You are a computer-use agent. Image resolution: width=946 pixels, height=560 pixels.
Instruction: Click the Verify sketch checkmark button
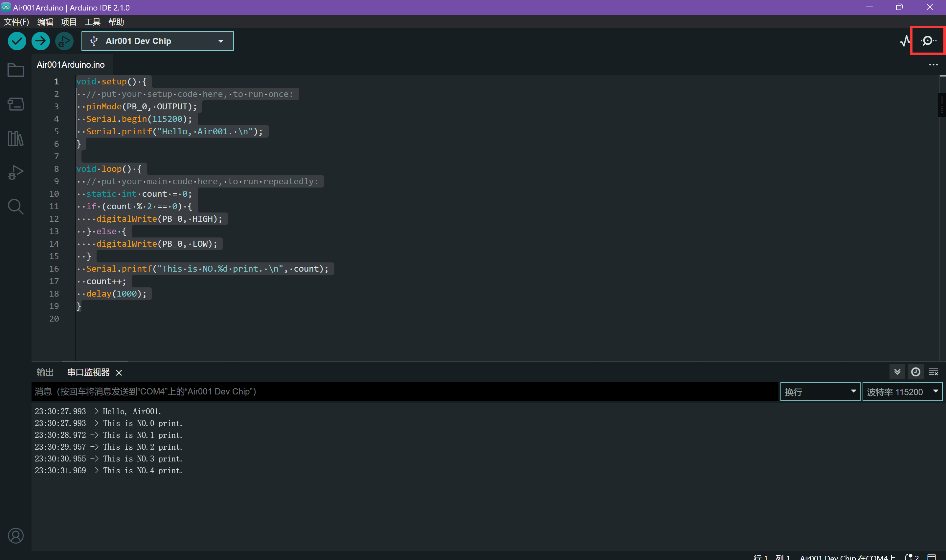coord(17,41)
